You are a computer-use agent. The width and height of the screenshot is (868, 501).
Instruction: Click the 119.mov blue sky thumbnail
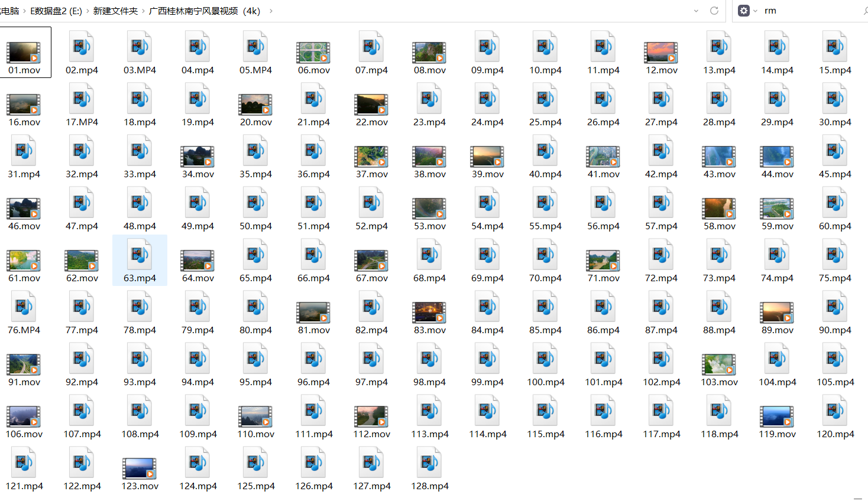click(777, 417)
